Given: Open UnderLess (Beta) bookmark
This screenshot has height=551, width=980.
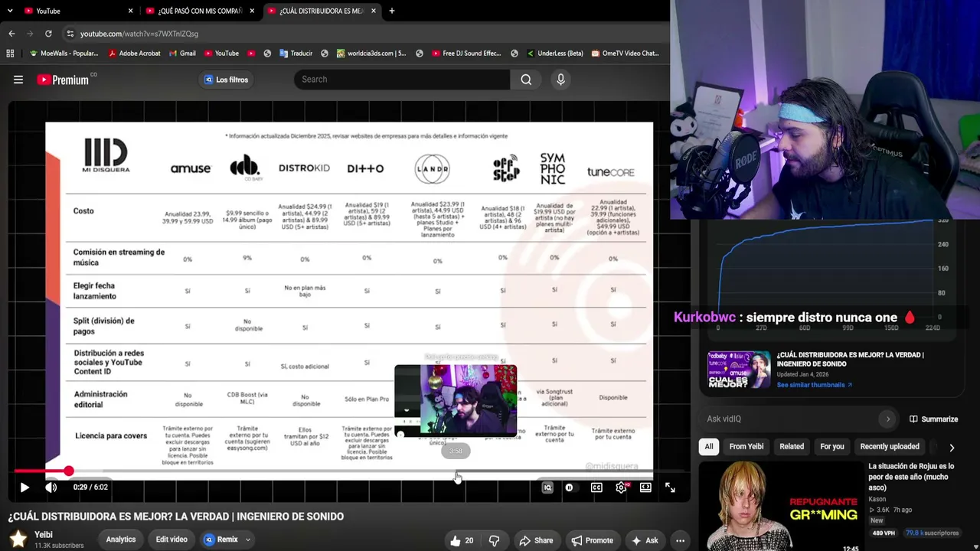Looking at the screenshot, I should tap(555, 54).
